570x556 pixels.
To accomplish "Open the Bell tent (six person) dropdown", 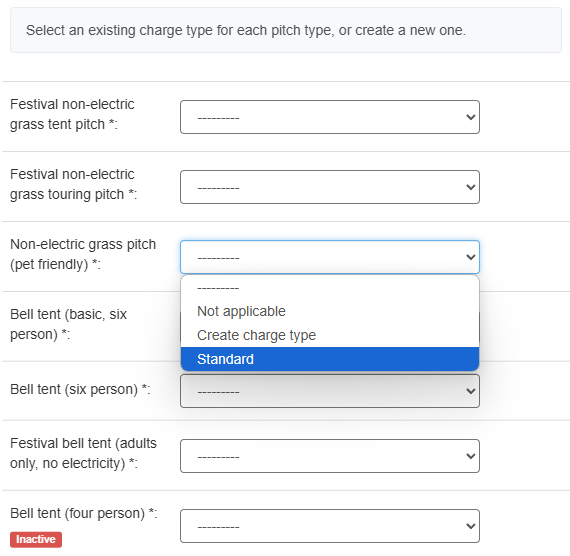I will [x=330, y=391].
